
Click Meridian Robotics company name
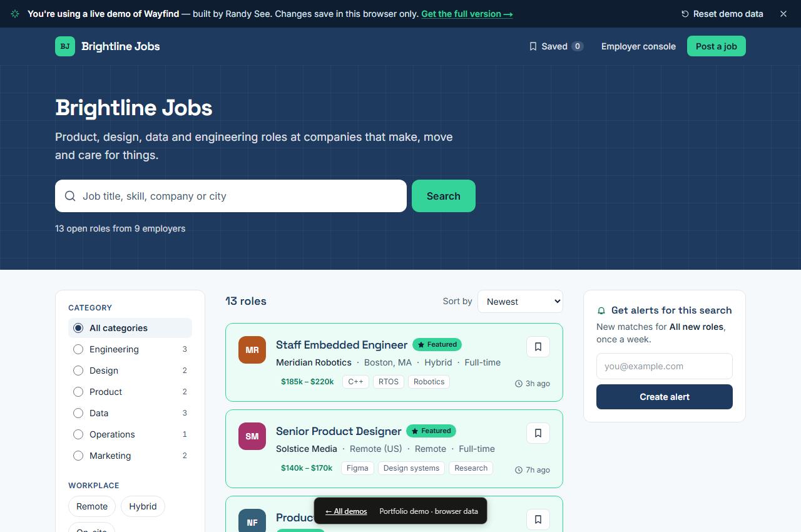(x=314, y=362)
